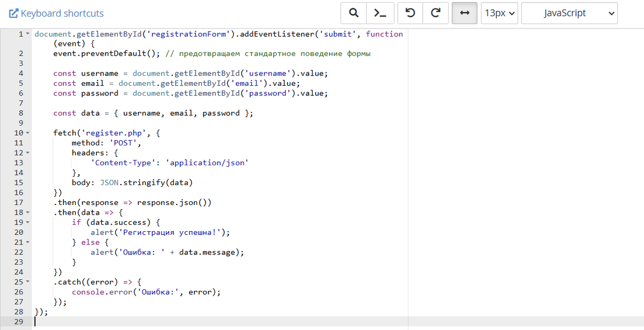Open the console with the terminal icon
644x330 pixels.
[380, 13]
